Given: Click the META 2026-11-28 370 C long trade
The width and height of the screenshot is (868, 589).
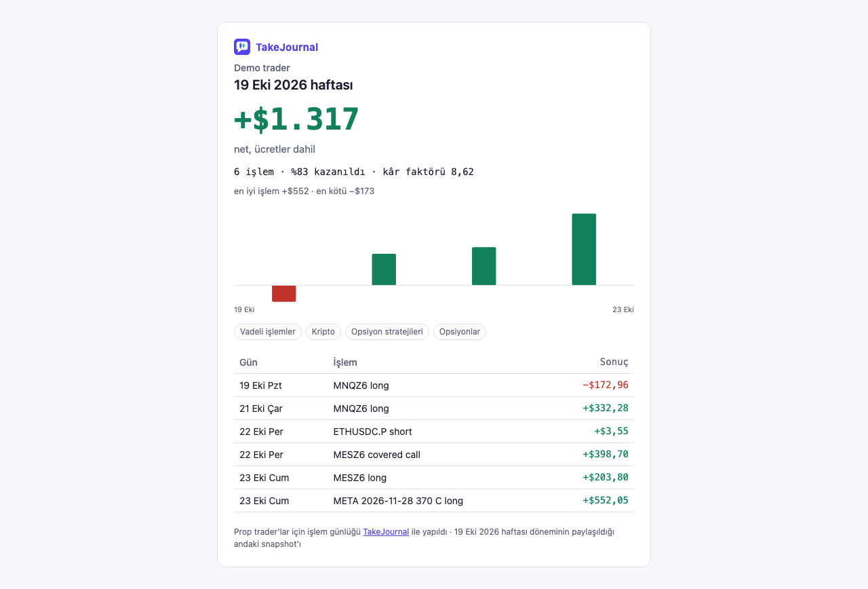Looking at the screenshot, I should [399, 501].
